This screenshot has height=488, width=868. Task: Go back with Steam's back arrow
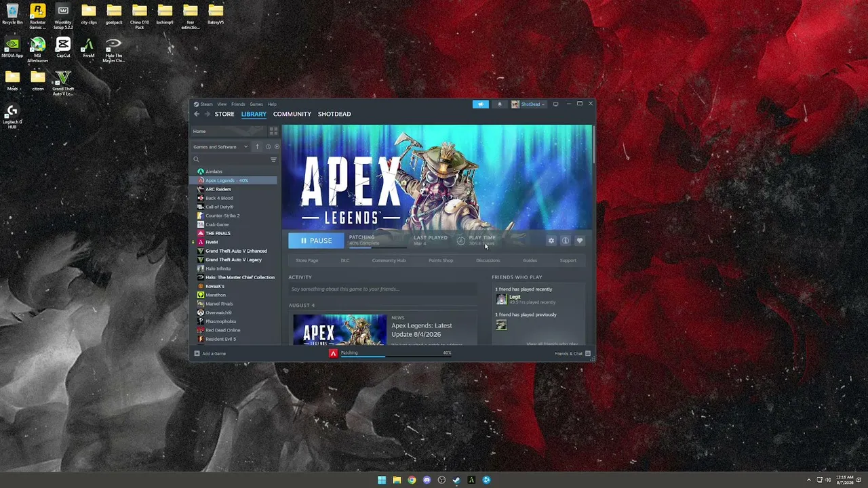[197, 114]
